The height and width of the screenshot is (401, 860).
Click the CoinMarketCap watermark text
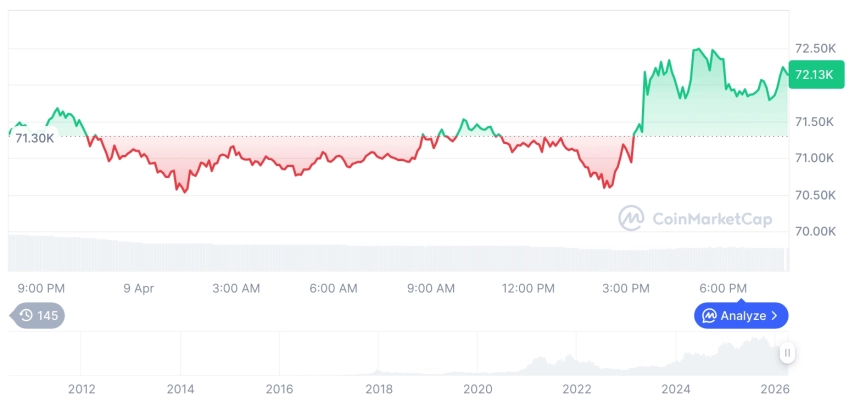[x=711, y=219]
